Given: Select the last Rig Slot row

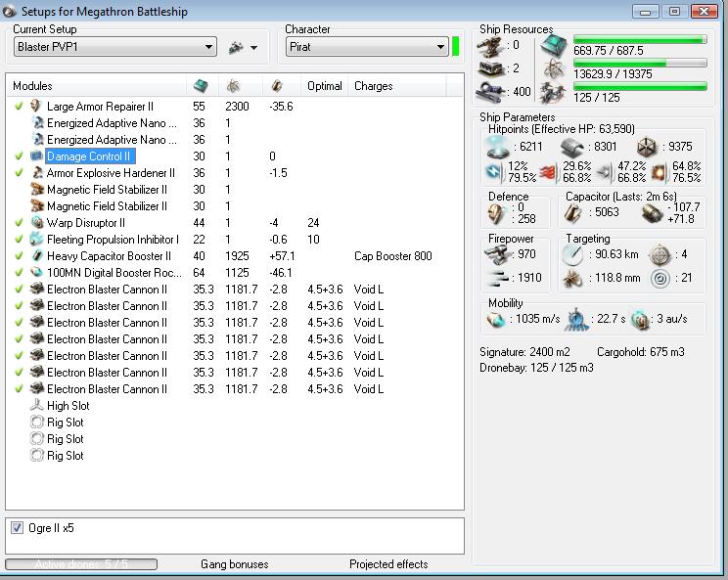Looking at the screenshot, I should pyautogui.click(x=235, y=455).
